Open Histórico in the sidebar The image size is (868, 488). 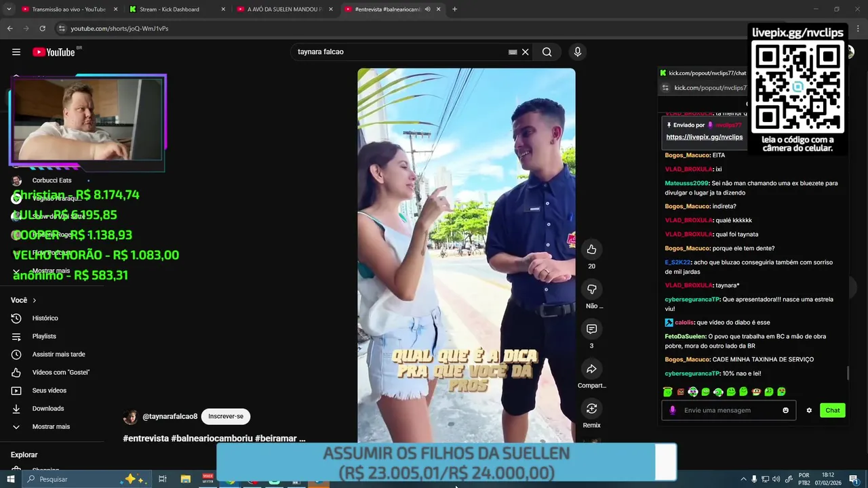45,319
